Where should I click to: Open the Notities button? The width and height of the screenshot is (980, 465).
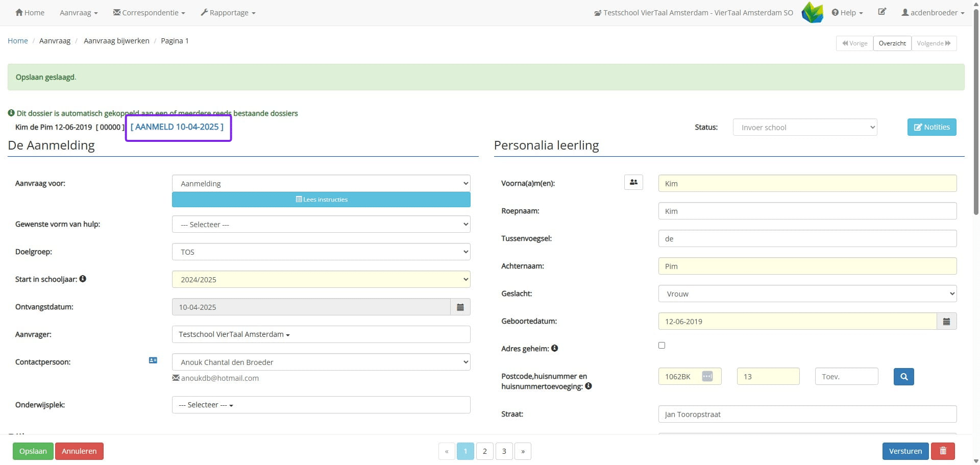pyautogui.click(x=932, y=127)
